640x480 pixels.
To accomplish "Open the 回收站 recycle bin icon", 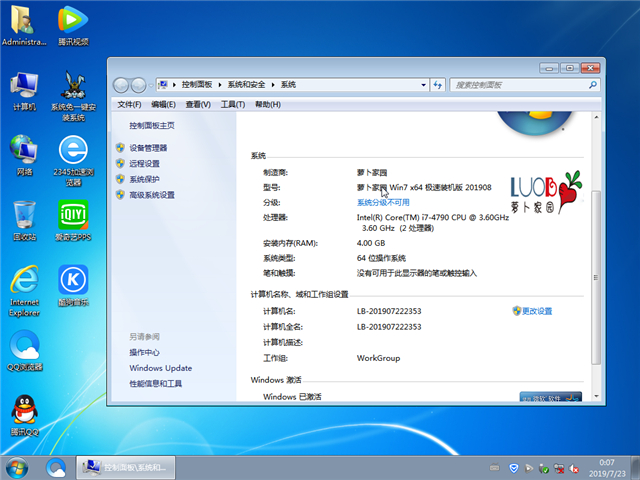I will [24, 220].
